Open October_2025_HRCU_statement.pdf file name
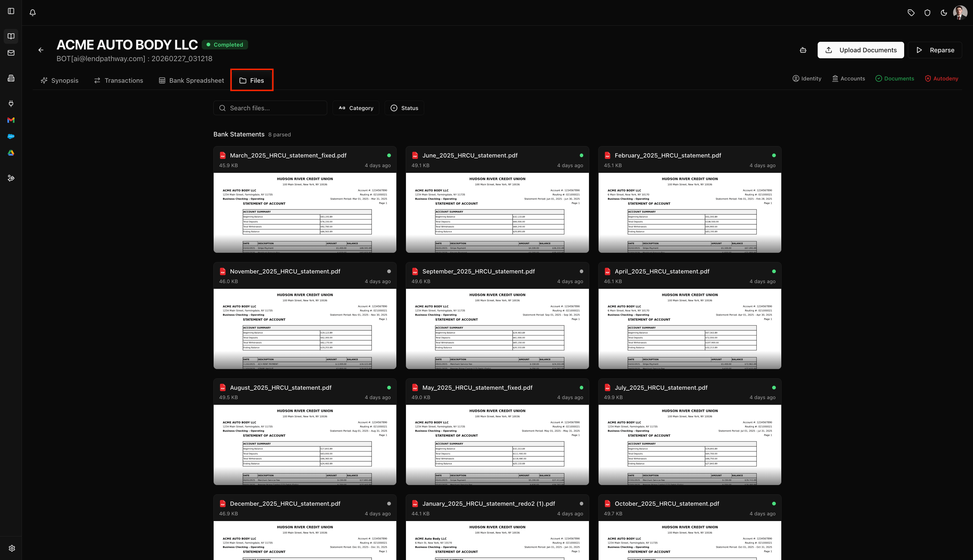973x560 pixels. pyautogui.click(x=667, y=503)
